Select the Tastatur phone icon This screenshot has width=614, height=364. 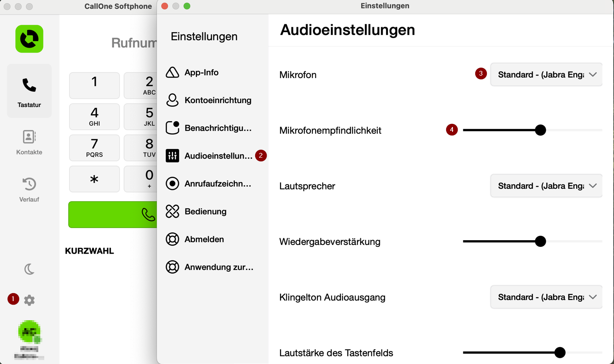(29, 85)
